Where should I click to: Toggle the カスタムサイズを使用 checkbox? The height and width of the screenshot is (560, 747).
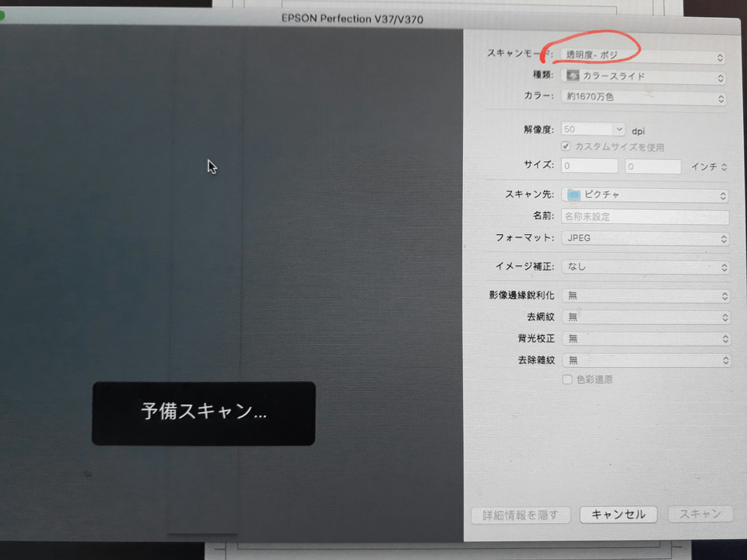pos(566,146)
